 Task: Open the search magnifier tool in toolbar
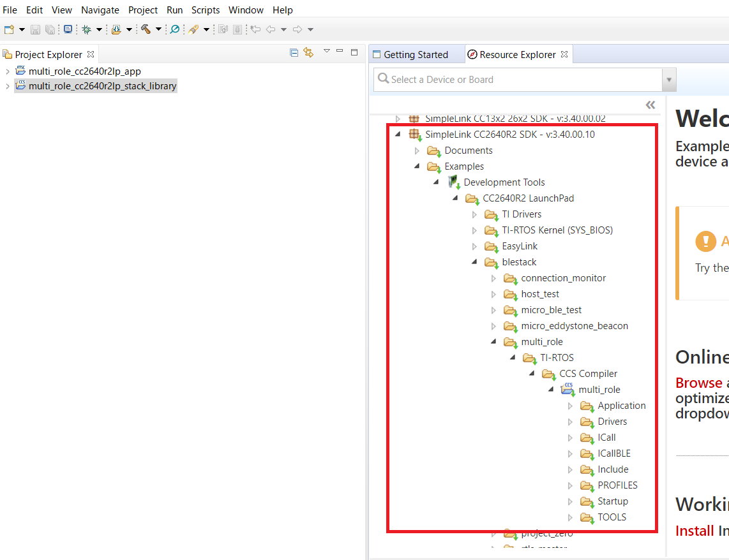[175, 29]
